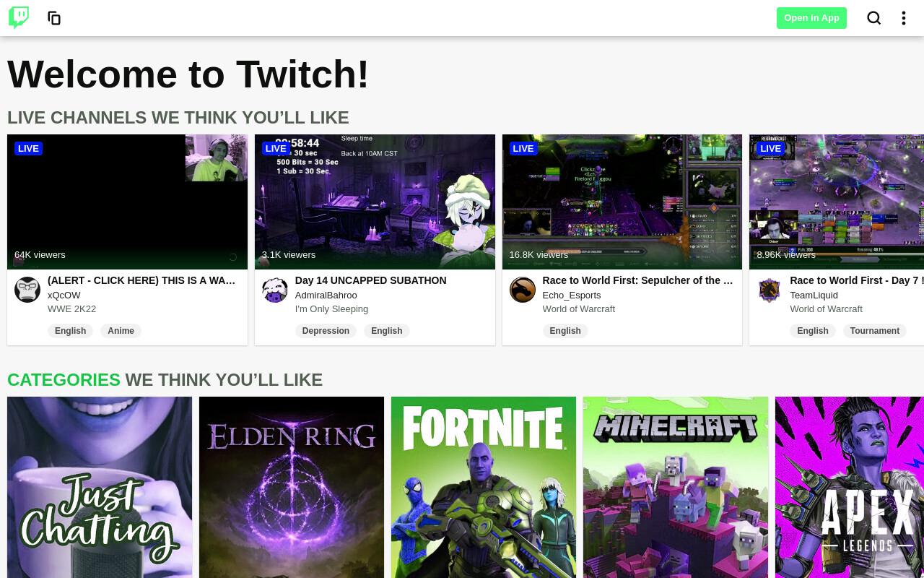Select the Fortnite category cover
Screen dimensions: 924x578
click(484, 487)
